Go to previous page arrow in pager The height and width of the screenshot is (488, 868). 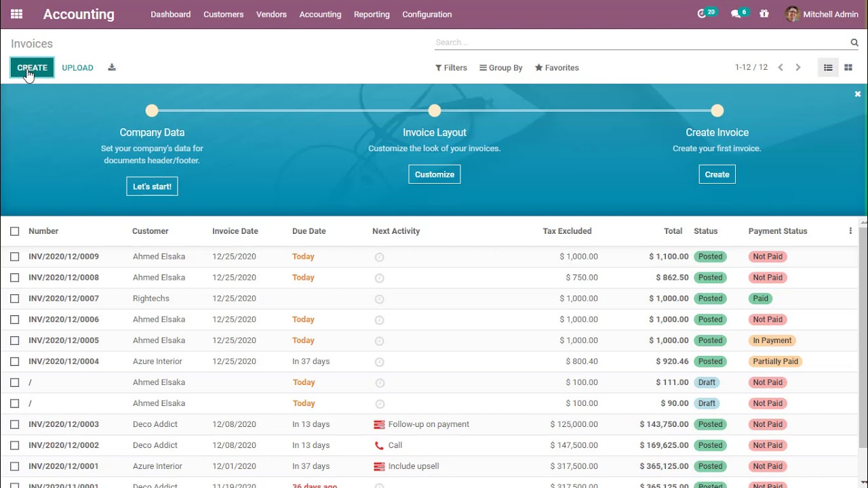[x=781, y=67]
